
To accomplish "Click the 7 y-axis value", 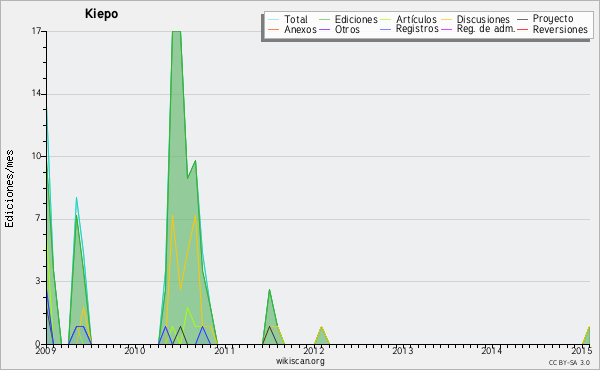I will click(x=38, y=219).
